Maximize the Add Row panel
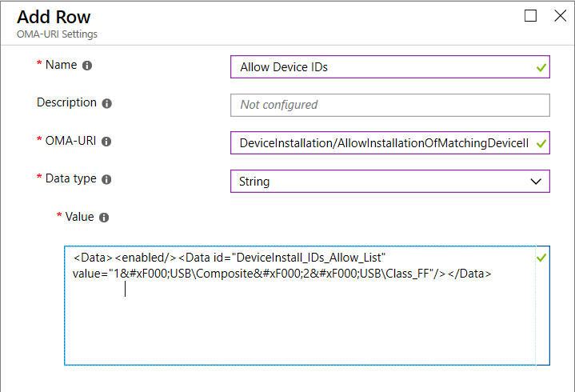This screenshot has height=392, width=575. (531, 16)
